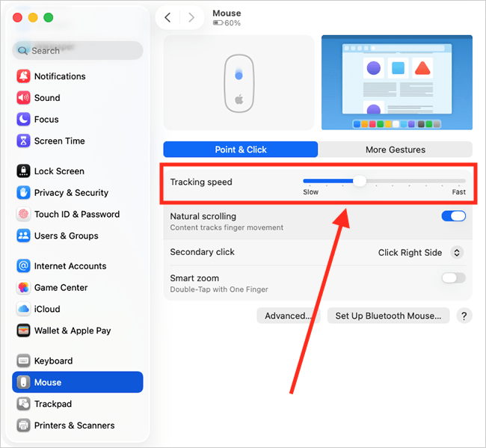Click the Advanced… button
The height and width of the screenshot is (448, 486).
pyautogui.click(x=289, y=316)
